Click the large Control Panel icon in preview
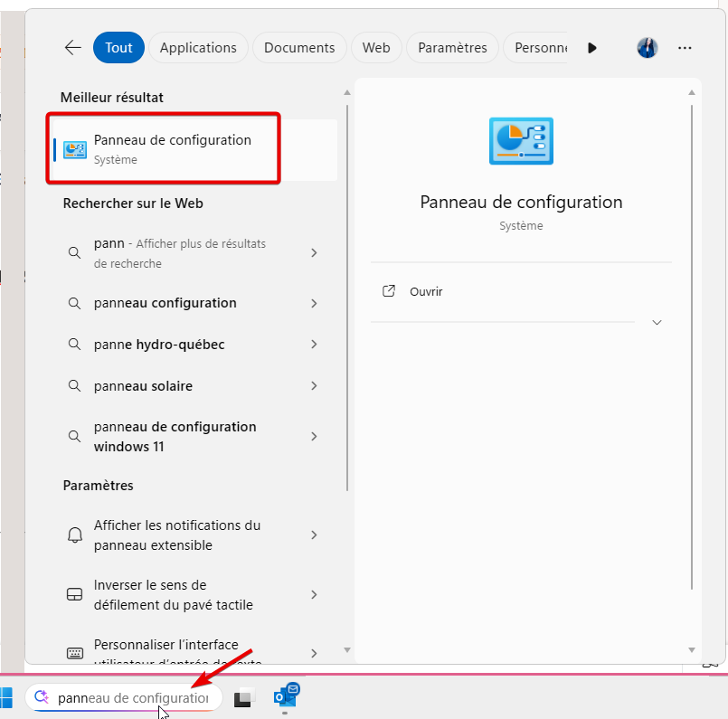Screen dimensions: 728x719 521,141
